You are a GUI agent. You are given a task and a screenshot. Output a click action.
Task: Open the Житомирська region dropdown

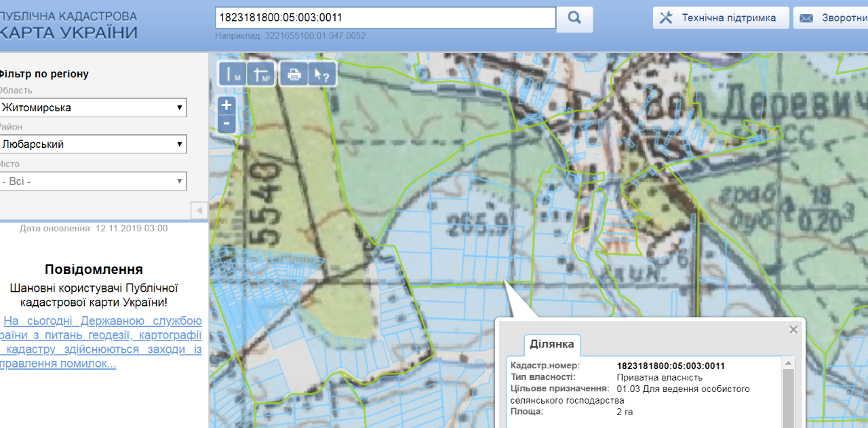click(93, 108)
